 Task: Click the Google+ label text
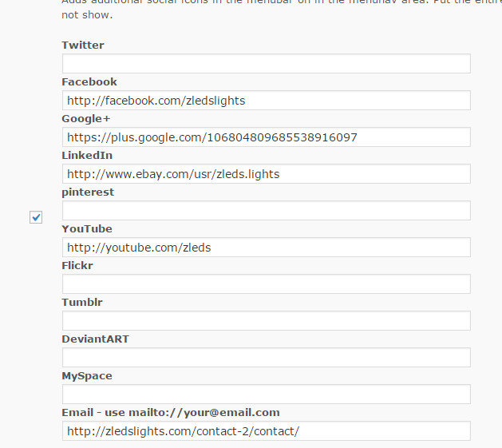click(86, 119)
